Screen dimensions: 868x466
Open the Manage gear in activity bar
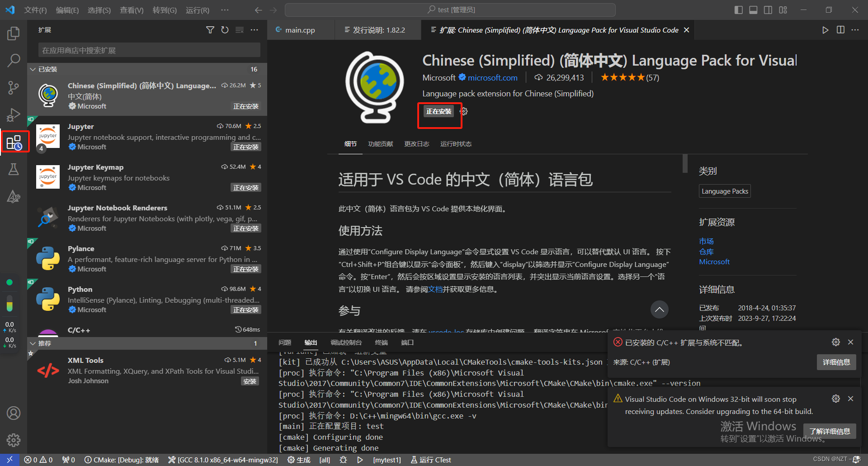[x=14, y=440]
